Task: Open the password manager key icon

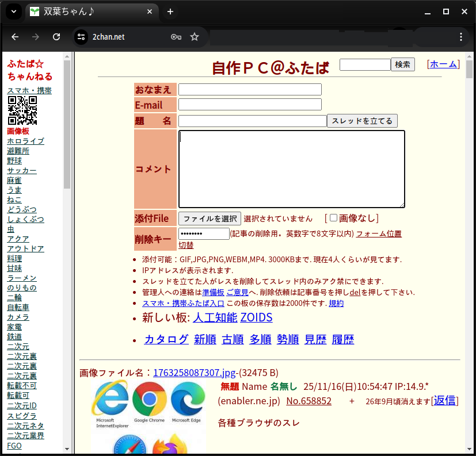Action: [176, 37]
